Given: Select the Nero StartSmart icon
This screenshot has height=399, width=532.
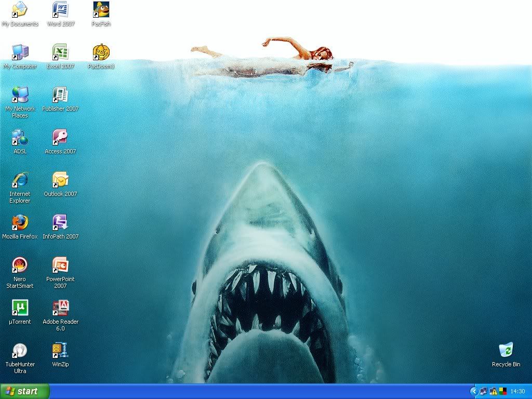Looking at the screenshot, I should point(20,265).
